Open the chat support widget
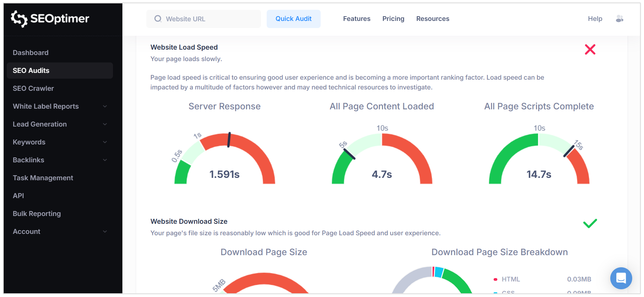 pyautogui.click(x=621, y=278)
